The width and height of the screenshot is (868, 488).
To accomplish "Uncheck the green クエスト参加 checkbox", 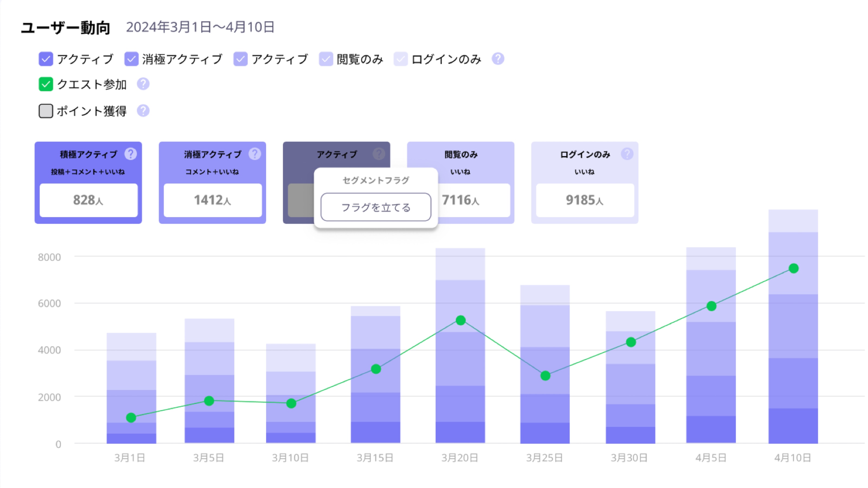I will click(x=46, y=84).
